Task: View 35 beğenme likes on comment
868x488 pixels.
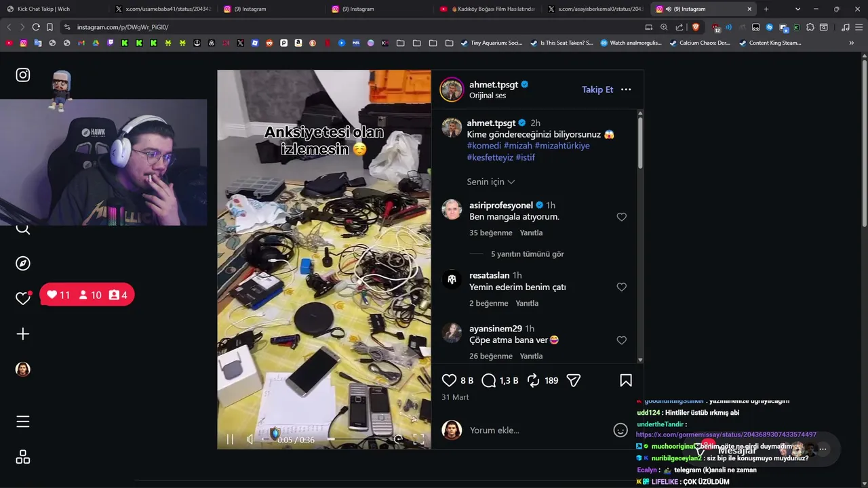Action: click(491, 232)
